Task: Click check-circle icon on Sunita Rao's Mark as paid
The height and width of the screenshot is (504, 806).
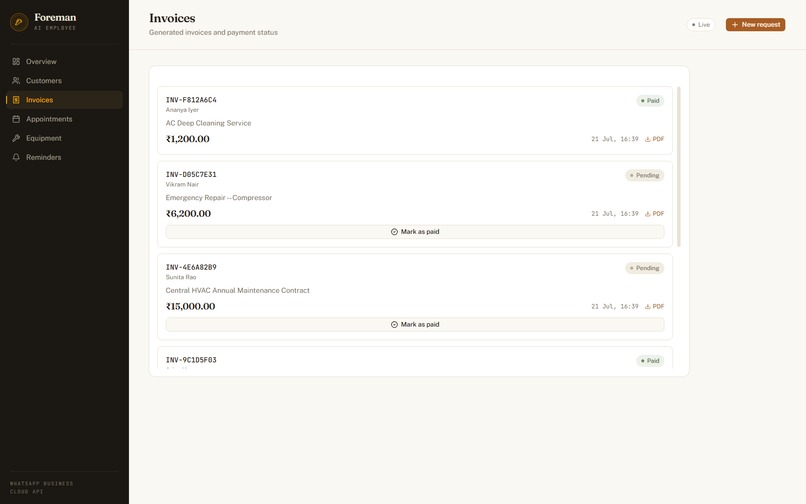Action: coord(394,325)
